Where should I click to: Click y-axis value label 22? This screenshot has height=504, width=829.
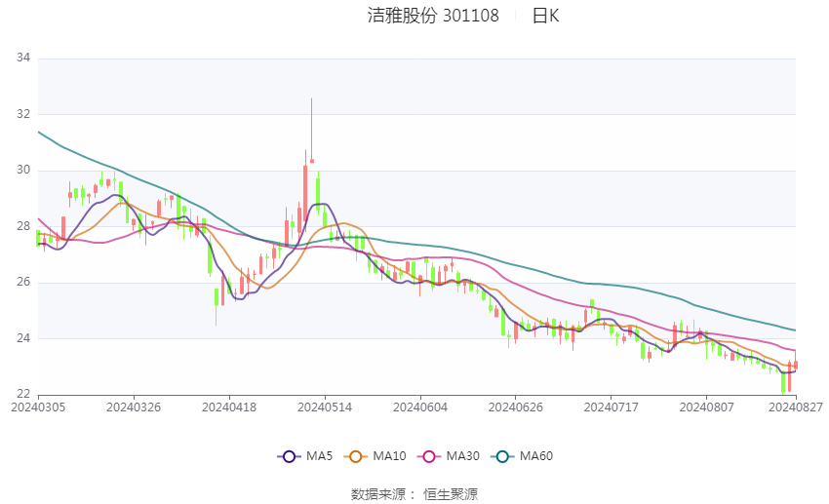tap(23, 394)
